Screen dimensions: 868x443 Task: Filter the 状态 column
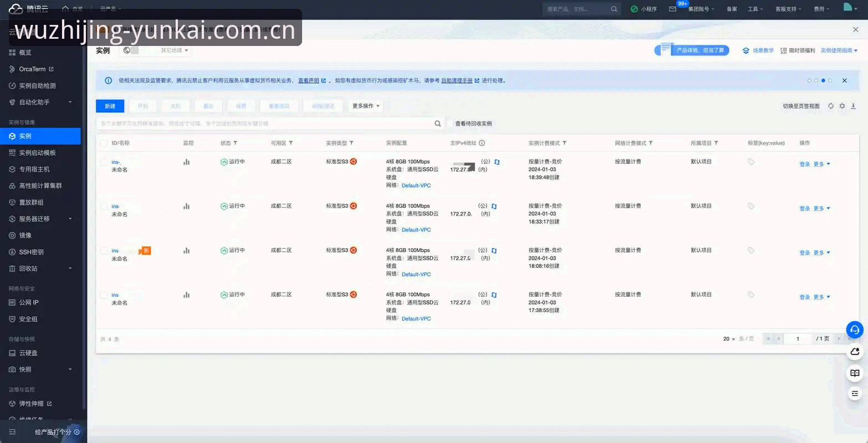pyautogui.click(x=235, y=143)
